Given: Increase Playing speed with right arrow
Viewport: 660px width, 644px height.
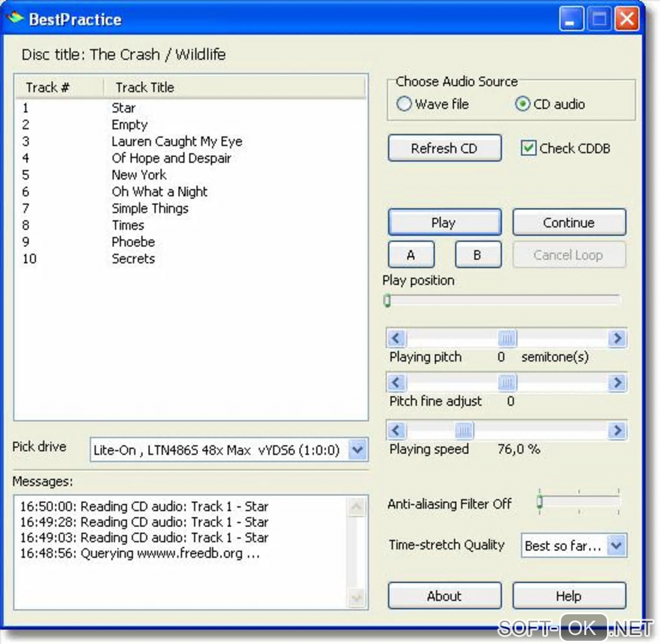Looking at the screenshot, I should point(617,431).
